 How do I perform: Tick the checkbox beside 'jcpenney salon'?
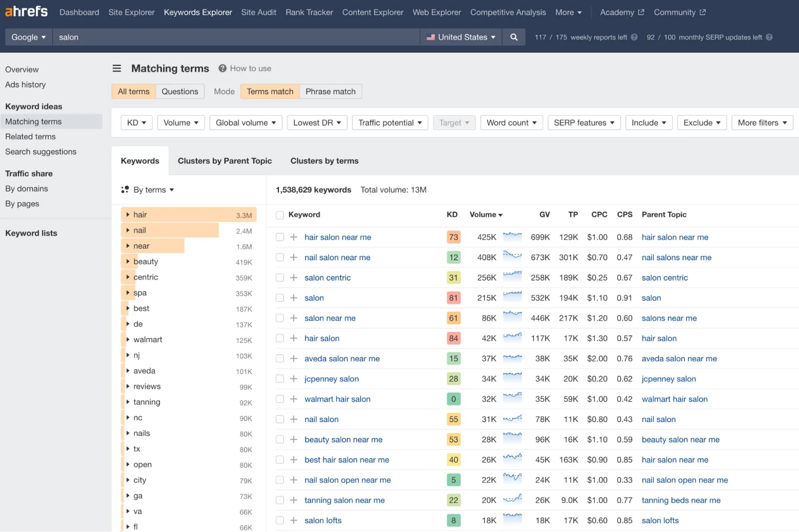coord(279,379)
